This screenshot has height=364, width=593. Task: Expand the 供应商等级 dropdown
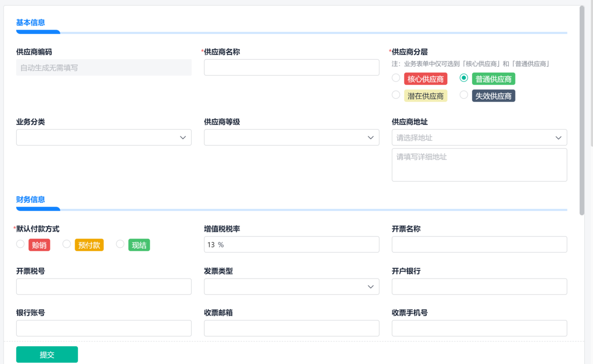[292, 138]
